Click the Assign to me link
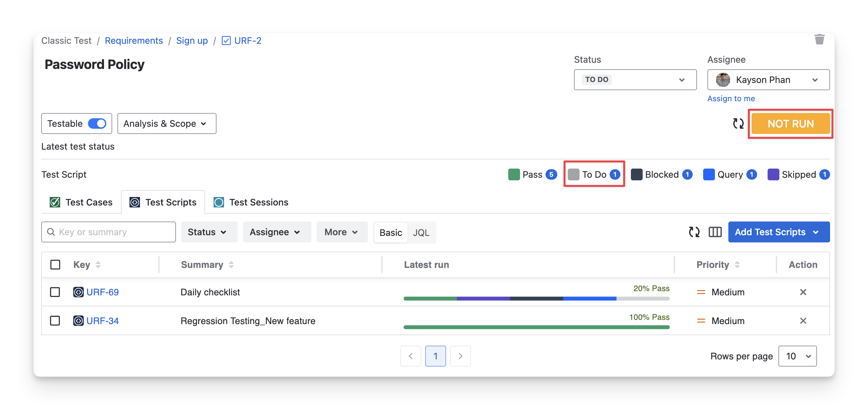 (x=731, y=99)
